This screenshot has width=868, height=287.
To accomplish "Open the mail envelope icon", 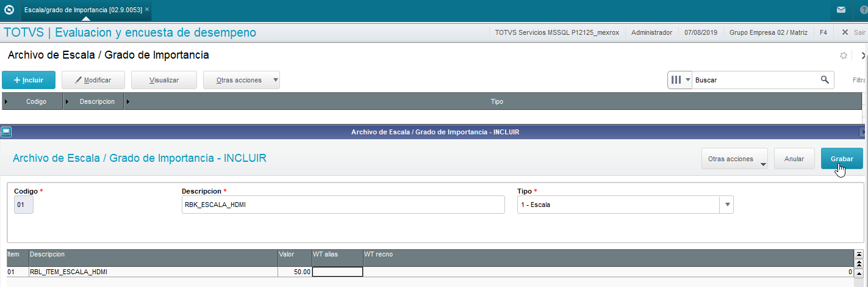I will (x=841, y=10).
